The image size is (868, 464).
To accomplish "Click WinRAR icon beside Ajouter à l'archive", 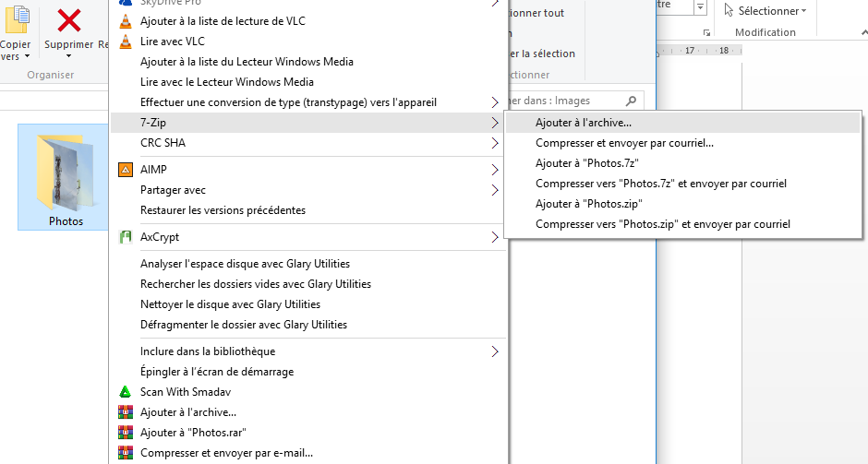I will coord(126,412).
